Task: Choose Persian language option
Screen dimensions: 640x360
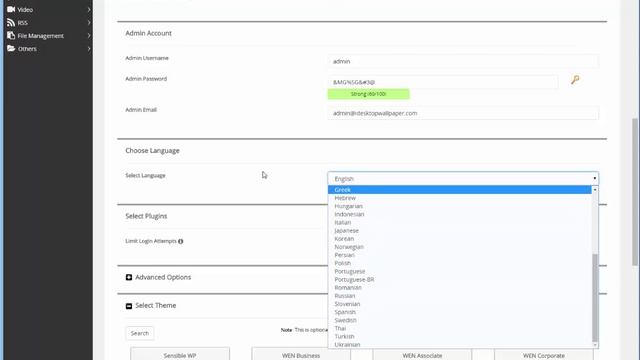Action: (x=460, y=255)
